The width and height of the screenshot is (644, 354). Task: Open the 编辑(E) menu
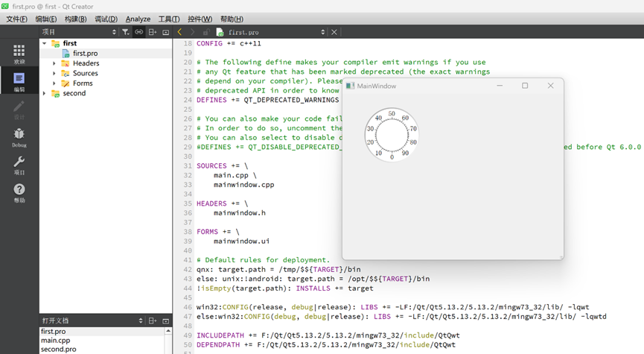pos(46,19)
